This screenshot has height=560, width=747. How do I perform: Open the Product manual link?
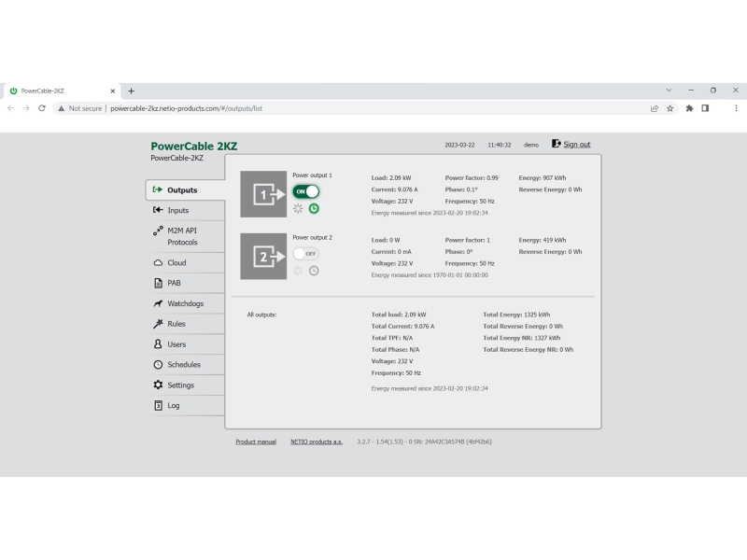pyautogui.click(x=256, y=441)
